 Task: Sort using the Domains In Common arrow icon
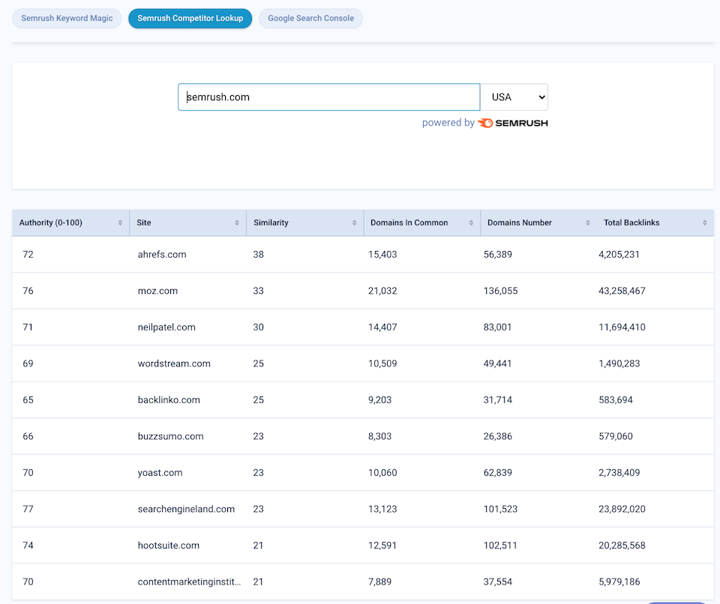point(471,223)
